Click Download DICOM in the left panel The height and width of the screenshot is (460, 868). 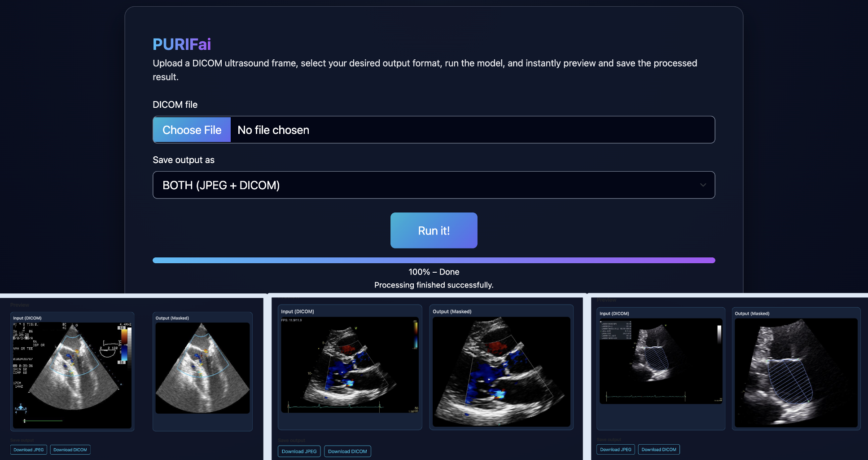[x=70, y=450]
